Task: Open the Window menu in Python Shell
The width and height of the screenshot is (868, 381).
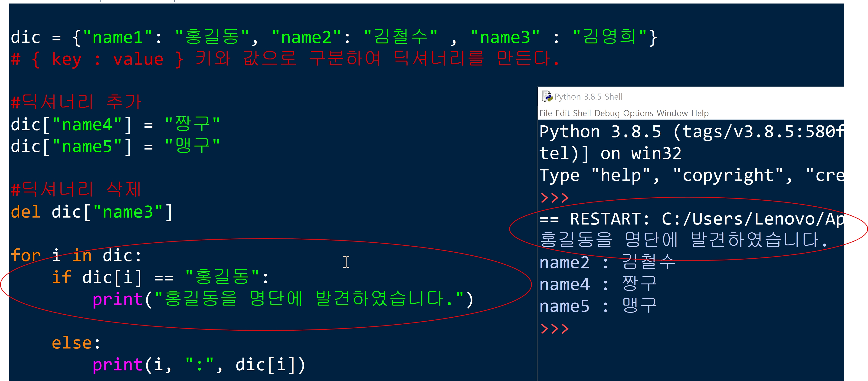Action: [x=672, y=113]
